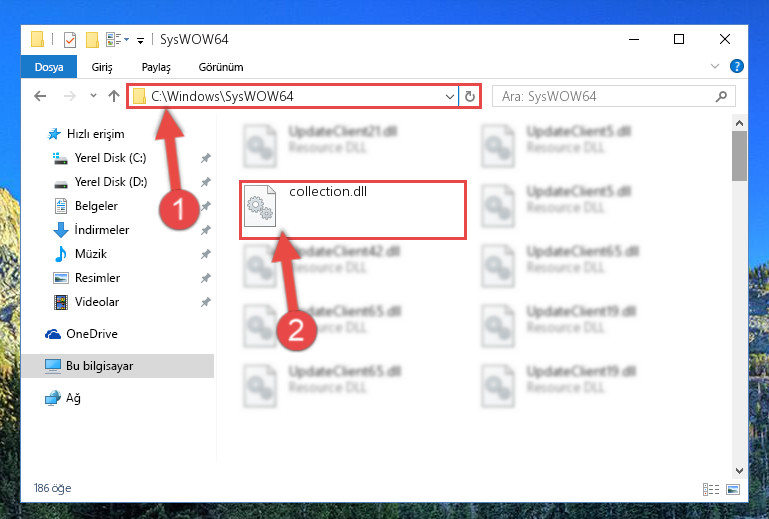Viewport: 769px width, 519px height.
Task: Select the UpdateClient21.dll file
Action: click(x=321, y=146)
